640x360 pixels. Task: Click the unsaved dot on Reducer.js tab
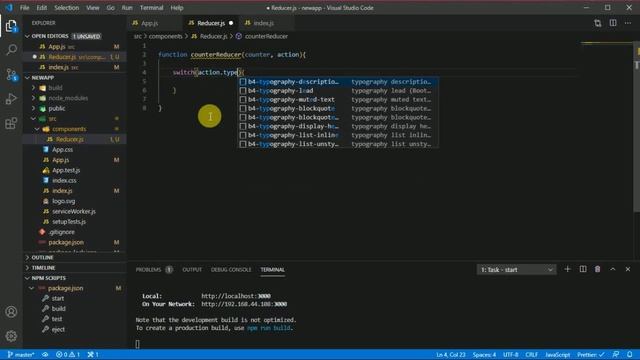pos(231,23)
